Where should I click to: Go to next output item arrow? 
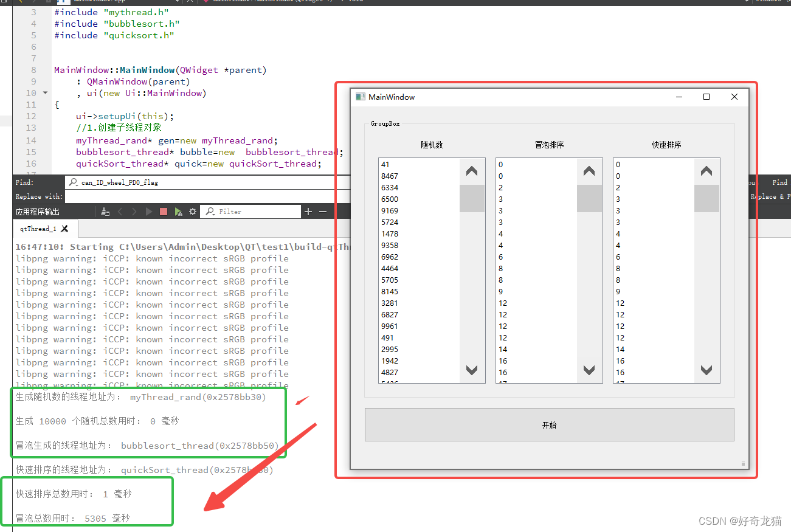(x=134, y=212)
